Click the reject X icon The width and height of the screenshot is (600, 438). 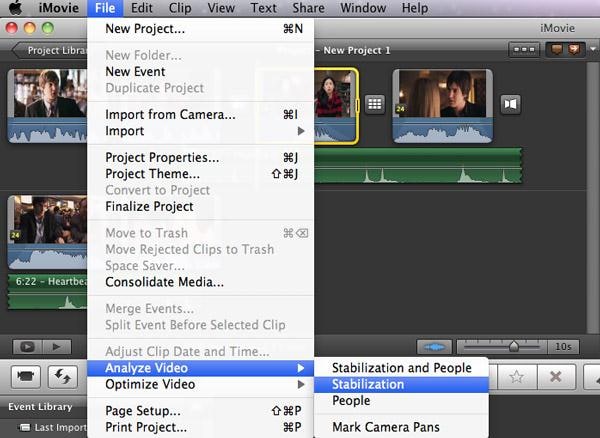click(556, 377)
